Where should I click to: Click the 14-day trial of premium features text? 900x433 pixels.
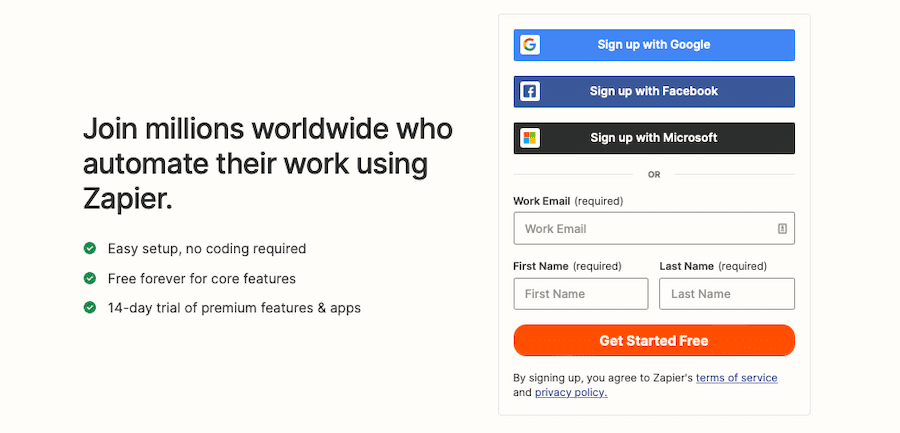click(234, 308)
